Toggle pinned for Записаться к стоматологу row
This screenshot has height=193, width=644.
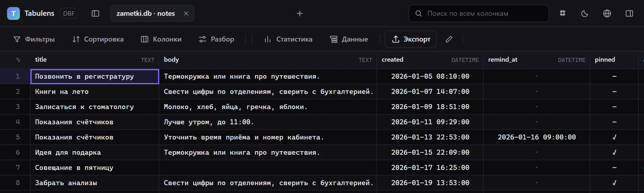point(614,107)
